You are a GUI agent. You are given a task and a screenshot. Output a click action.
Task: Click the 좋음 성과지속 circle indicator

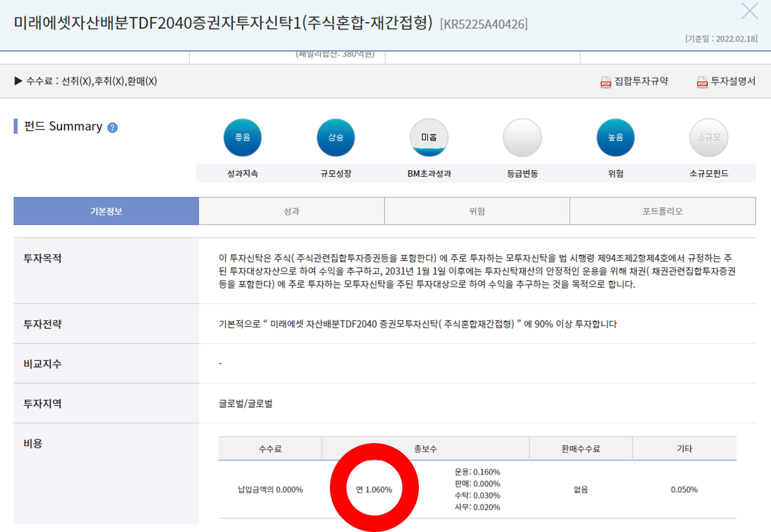pyautogui.click(x=242, y=137)
